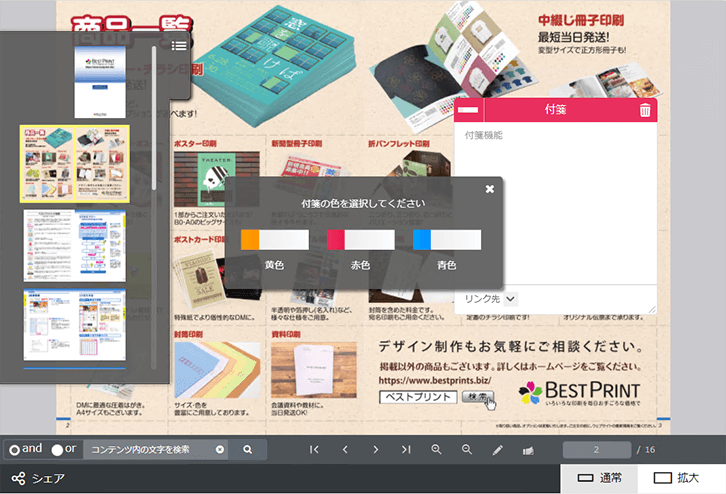Image resolution: width=726 pixels, height=494 pixels.
Task: Open the リンク先 dropdown
Action: coord(490,298)
